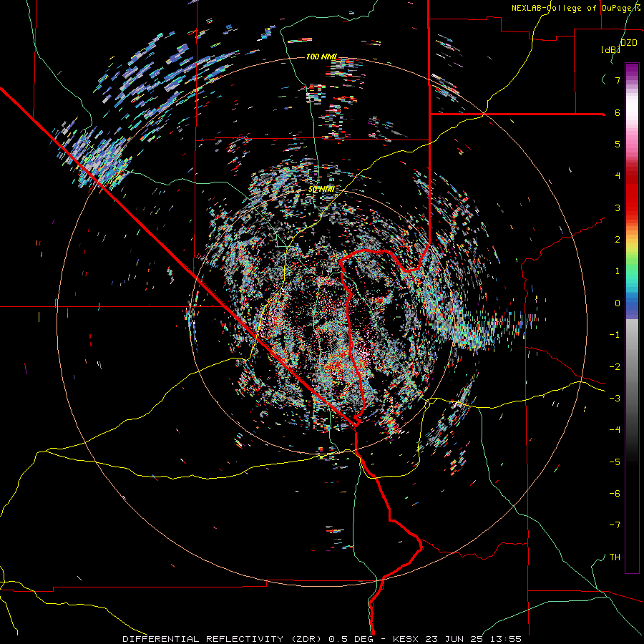
Task: Click the 50 NMI range ring label
Action: pos(321,190)
